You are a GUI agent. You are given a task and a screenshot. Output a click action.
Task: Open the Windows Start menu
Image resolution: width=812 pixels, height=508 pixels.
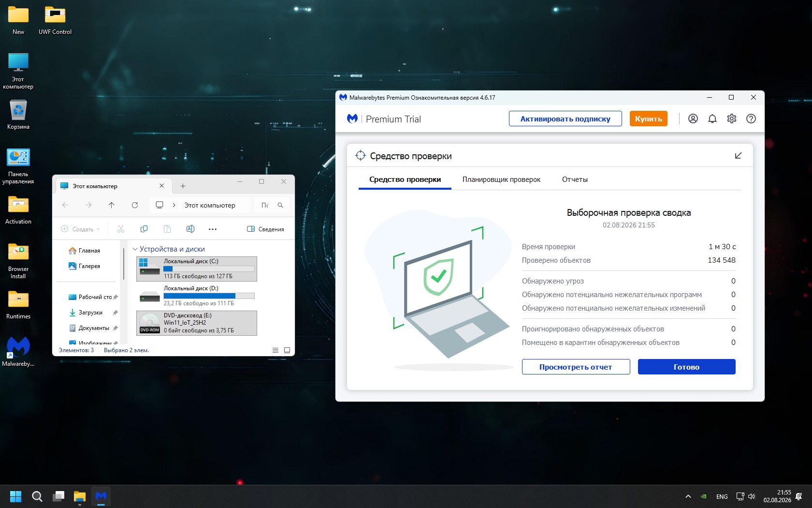(16, 496)
